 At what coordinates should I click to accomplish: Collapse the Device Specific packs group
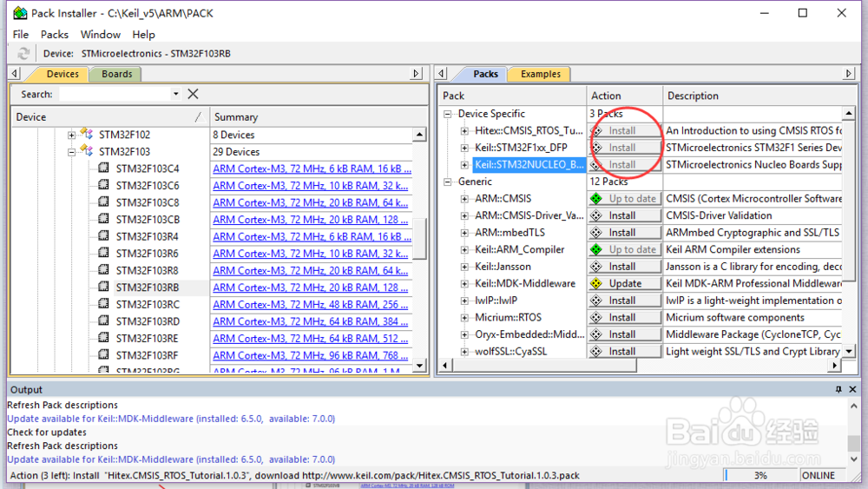click(x=447, y=114)
